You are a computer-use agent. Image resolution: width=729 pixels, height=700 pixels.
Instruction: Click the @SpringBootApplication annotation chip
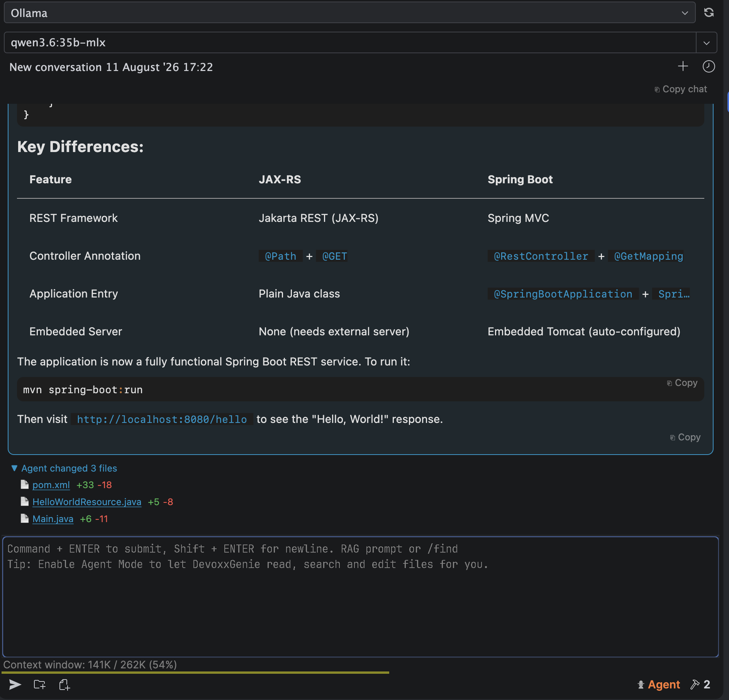563,294
